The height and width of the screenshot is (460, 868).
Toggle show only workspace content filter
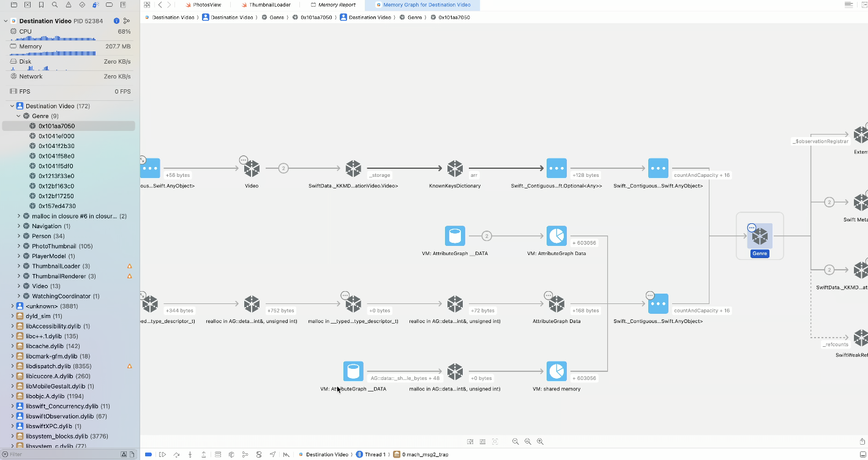(x=132, y=454)
